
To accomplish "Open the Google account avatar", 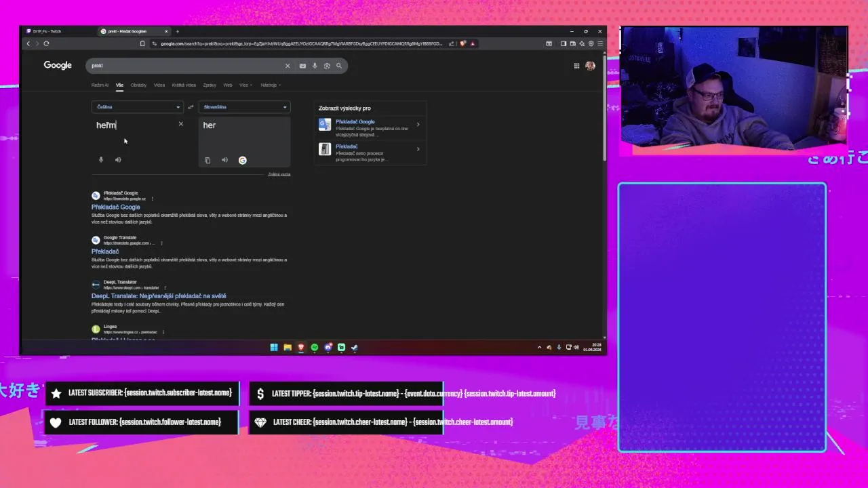I will (590, 66).
